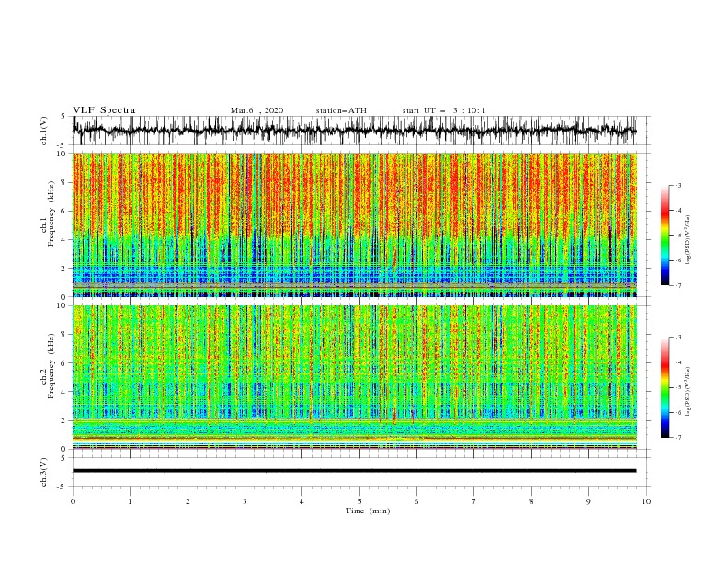Click the '-5' volt tick of ch.3(V) axis
Viewport: 728px width, 563px height.
click(x=62, y=487)
